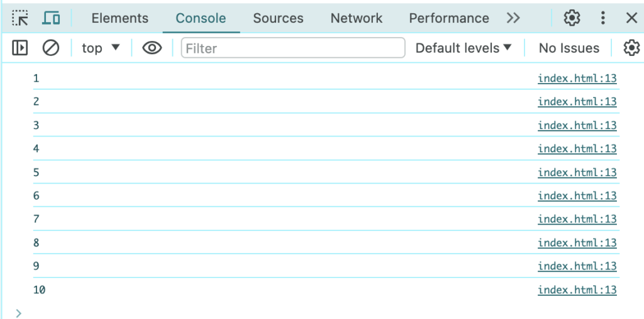Show more tabs with the double chevron
The height and width of the screenshot is (319, 644).
513,18
